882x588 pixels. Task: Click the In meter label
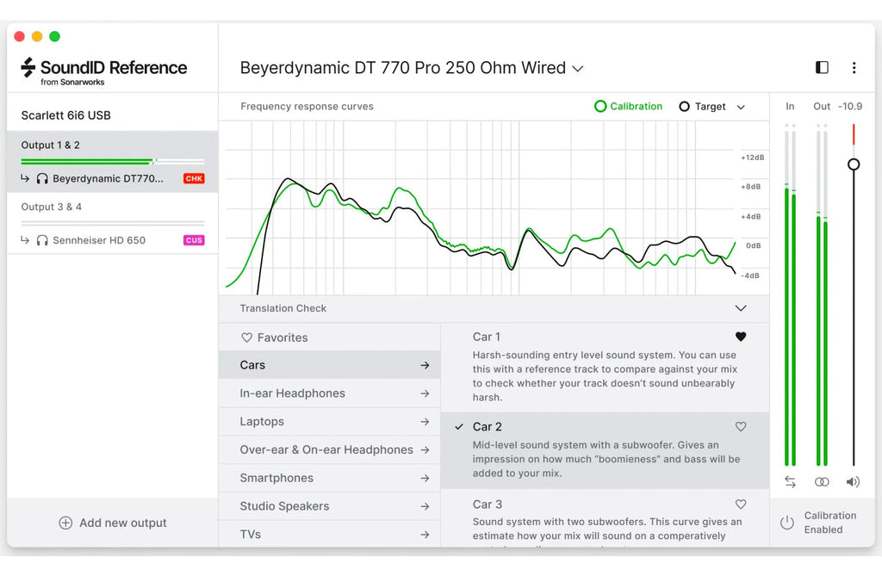click(790, 106)
